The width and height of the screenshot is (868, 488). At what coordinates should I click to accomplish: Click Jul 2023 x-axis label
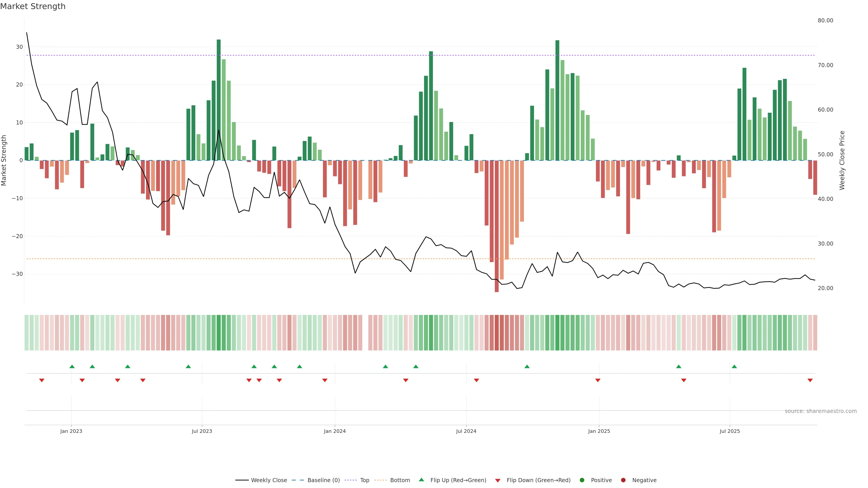point(202,431)
